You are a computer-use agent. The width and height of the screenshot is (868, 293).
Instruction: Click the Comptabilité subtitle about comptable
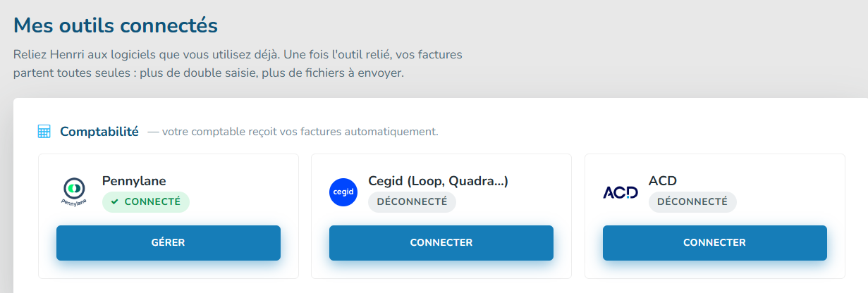tap(293, 132)
